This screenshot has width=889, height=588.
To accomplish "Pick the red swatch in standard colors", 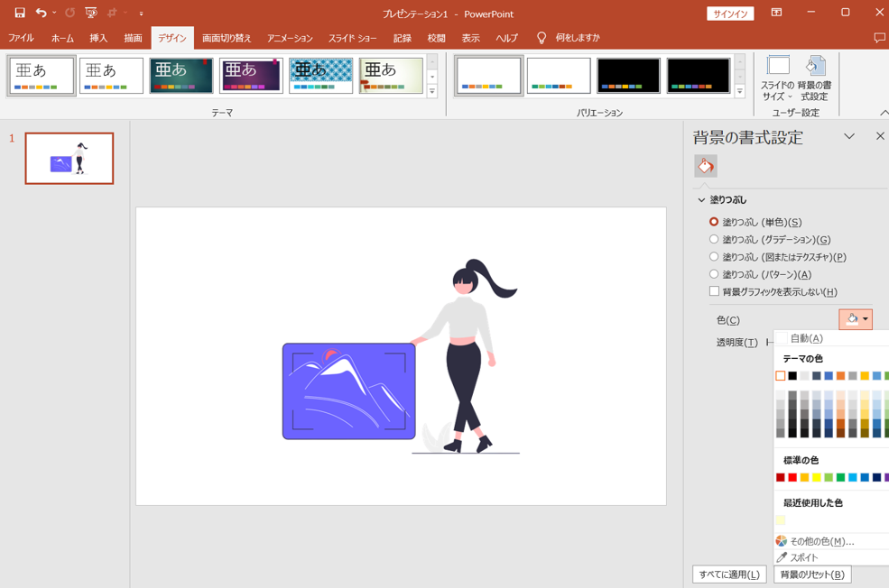I will coord(792,477).
